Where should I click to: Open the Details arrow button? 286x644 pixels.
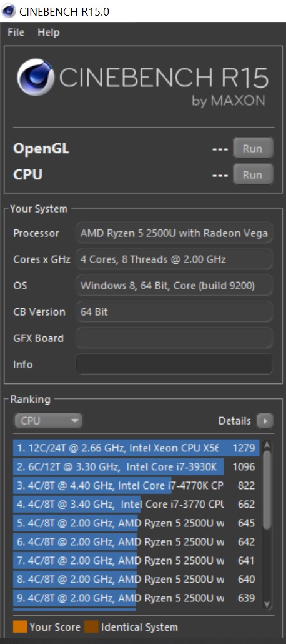(x=265, y=421)
